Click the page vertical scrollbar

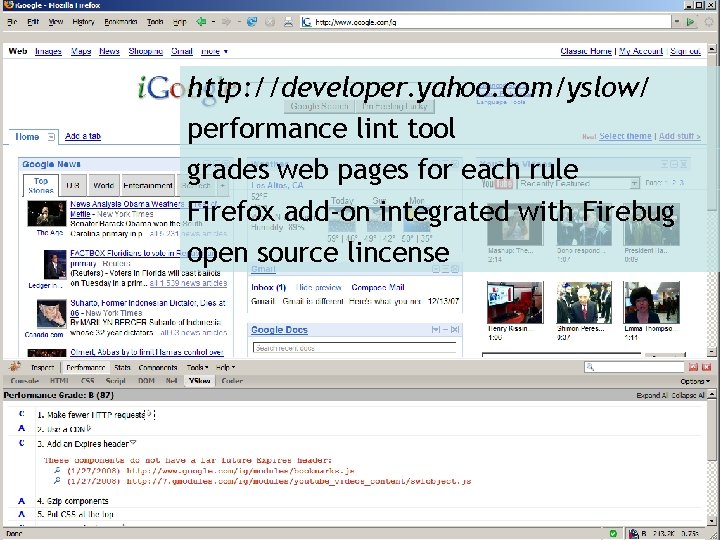(x=712, y=200)
